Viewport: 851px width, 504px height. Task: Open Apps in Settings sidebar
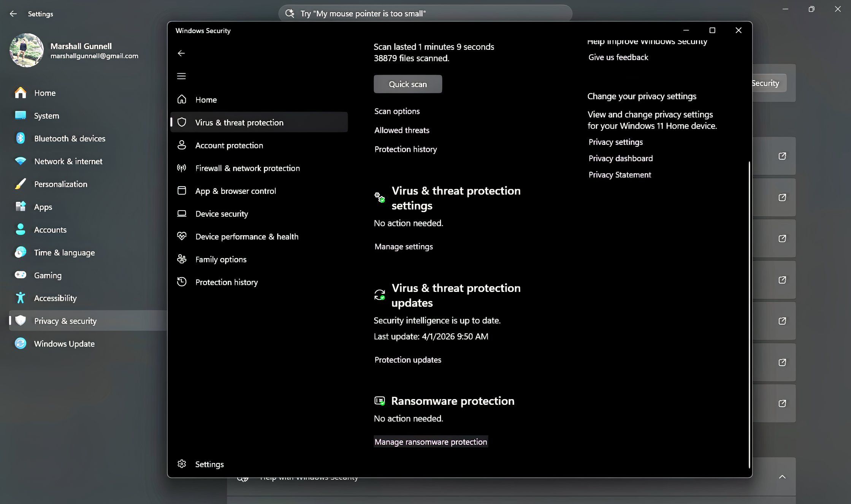(x=43, y=207)
